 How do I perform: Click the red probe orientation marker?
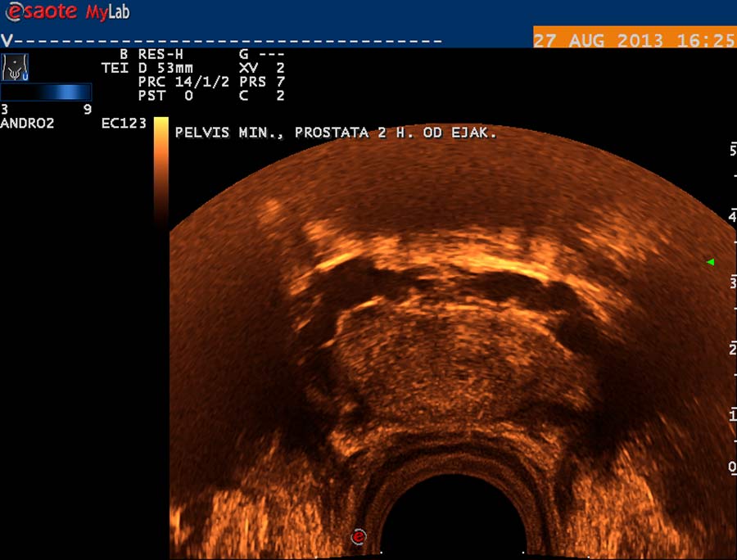(x=358, y=537)
